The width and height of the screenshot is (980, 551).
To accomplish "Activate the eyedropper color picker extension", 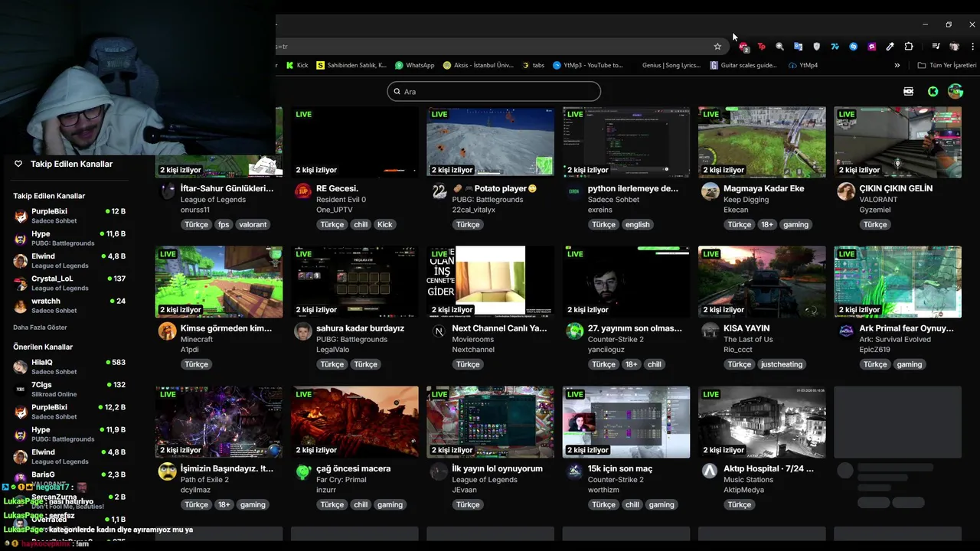I will pos(890,47).
